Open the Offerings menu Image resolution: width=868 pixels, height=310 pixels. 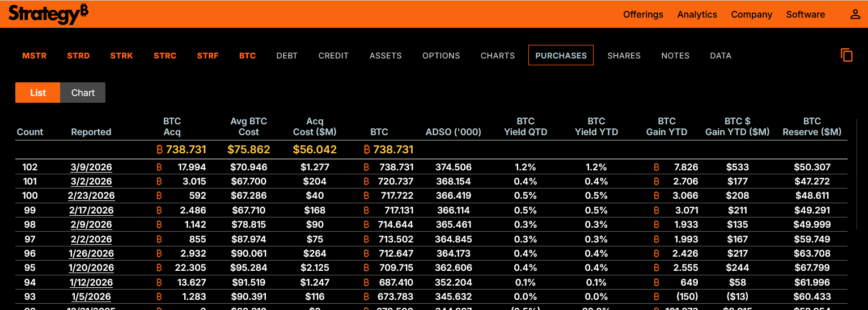643,15
